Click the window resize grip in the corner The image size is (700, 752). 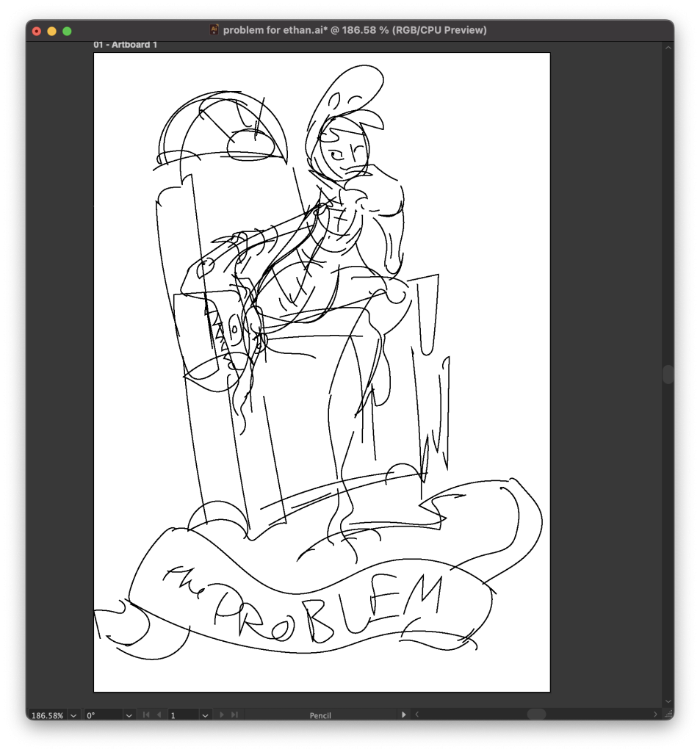click(x=668, y=715)
